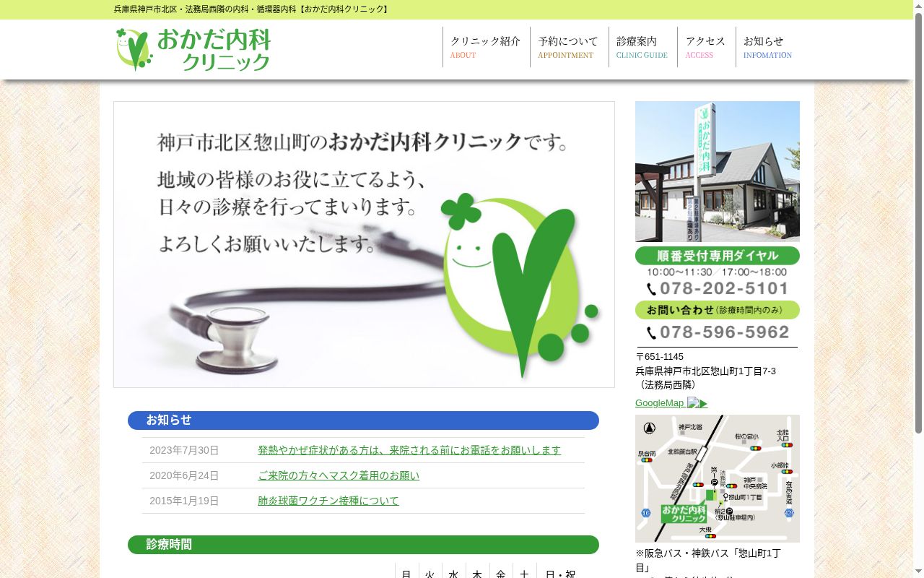Screen dimensions: 924x578
Task: Click the お問い合わせ green label
Action: (718, 310)
